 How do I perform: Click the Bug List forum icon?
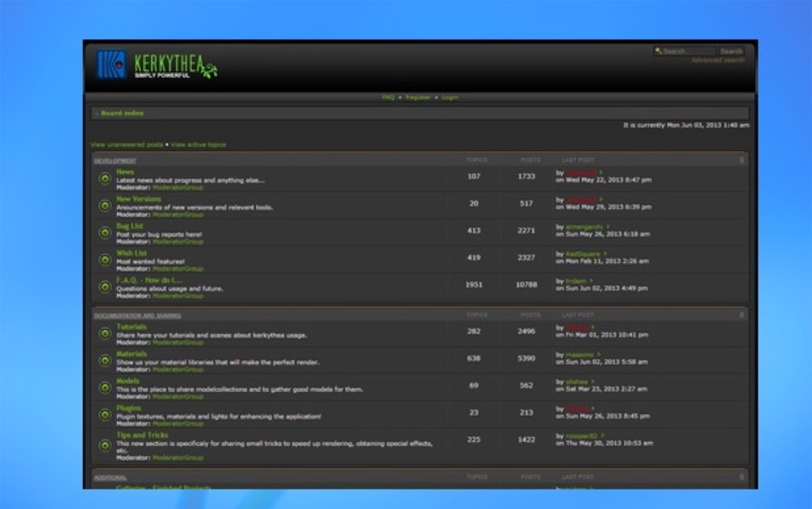[104, 232]
